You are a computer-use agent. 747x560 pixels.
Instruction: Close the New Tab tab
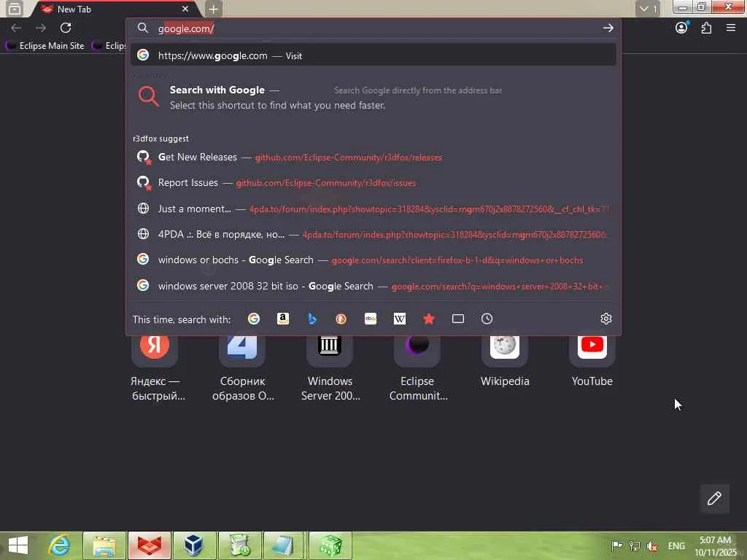click(x=185, y=9)
